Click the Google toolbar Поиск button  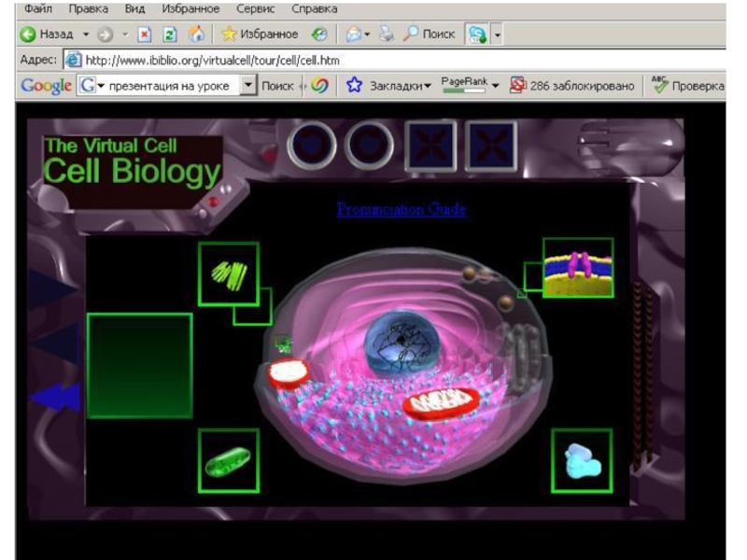click(x=277, y=86)
